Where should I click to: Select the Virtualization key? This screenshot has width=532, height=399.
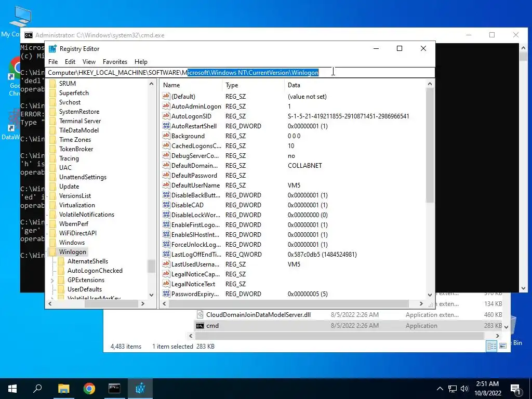[x=77, y=205]
